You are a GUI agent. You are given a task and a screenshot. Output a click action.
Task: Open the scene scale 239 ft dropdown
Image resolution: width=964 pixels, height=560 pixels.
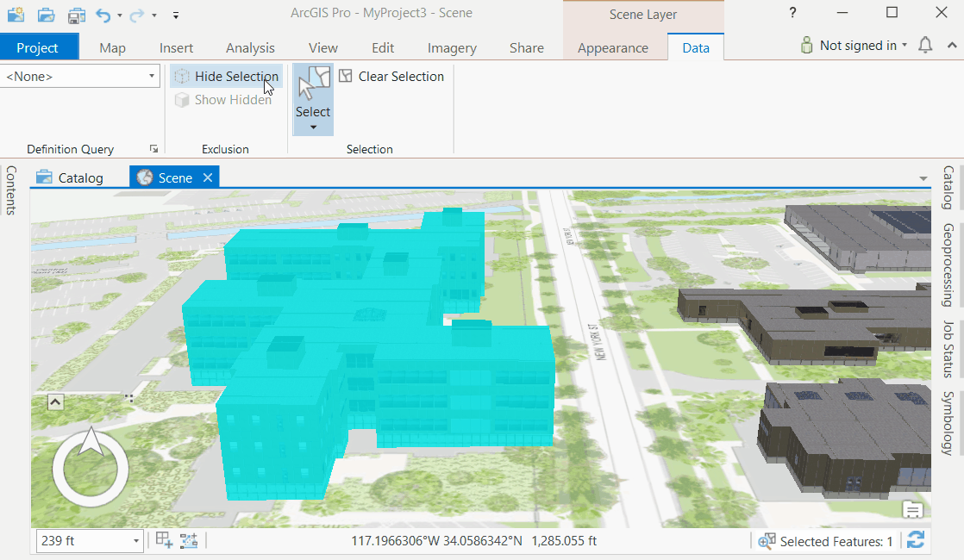(x=136, y=541)
